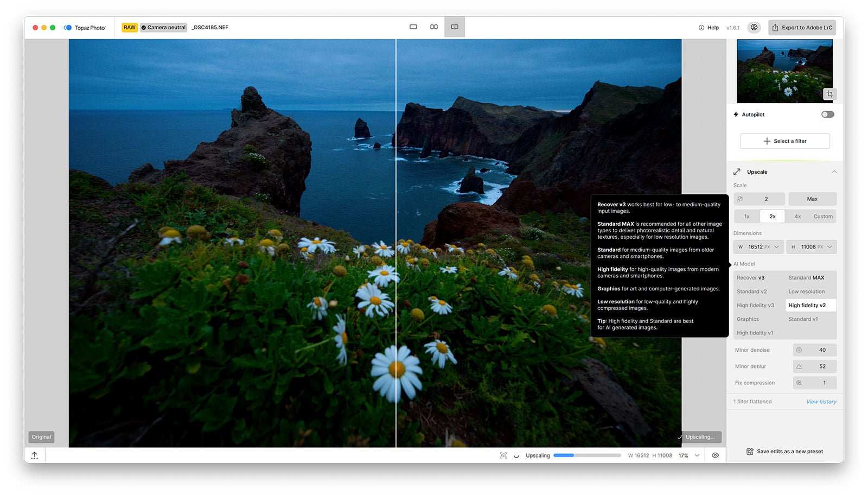Viewport: 868px width, 495px height.
Task: Click the Camera neutral profile button
Action: (163, 28)
